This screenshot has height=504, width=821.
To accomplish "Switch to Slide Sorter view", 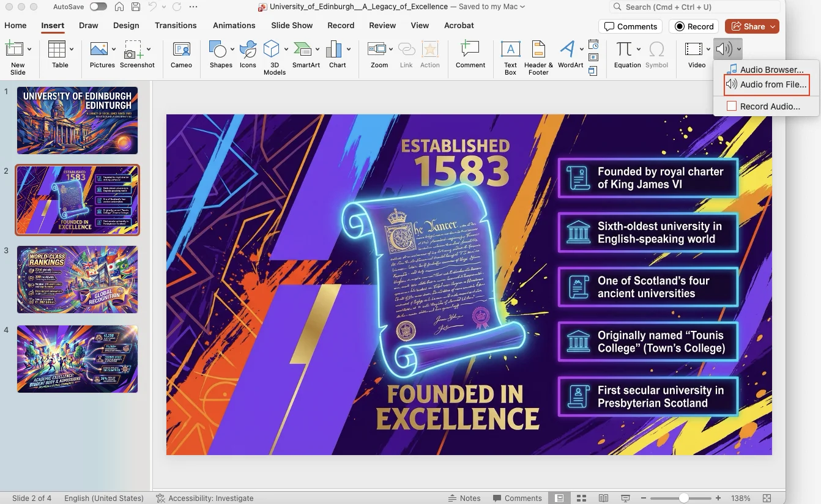I will click(x=581, y=498).
